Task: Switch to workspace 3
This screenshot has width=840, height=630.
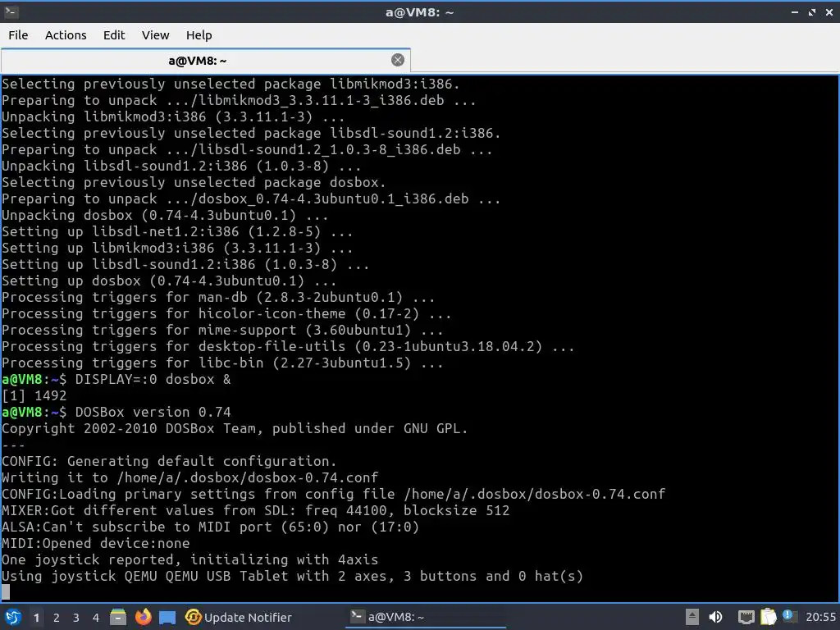Action: click(76, 618)
